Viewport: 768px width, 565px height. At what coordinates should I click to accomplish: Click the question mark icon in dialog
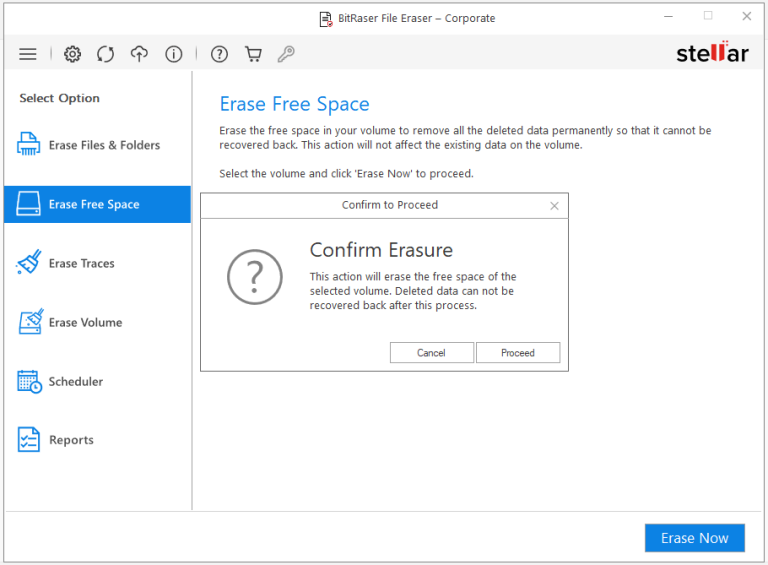[255, 277]
